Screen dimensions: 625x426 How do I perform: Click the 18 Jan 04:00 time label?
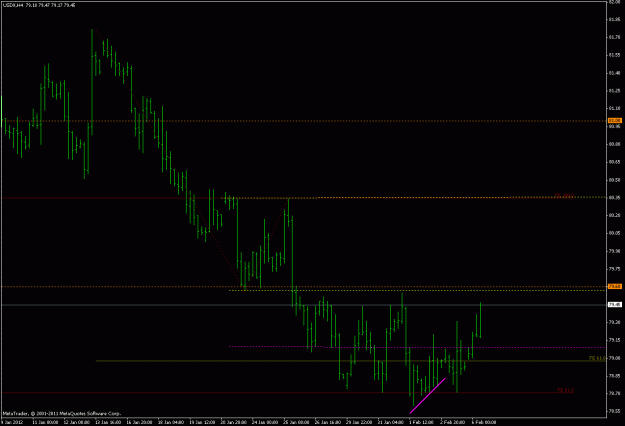tap(171, 422)
